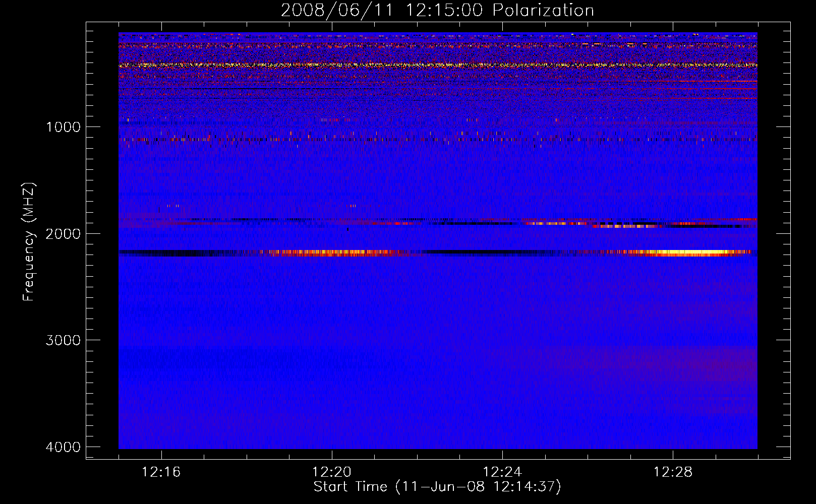The image size is (816, 504).
Task: Click the 1000 frequency tick label
Action: pos(63,127)
